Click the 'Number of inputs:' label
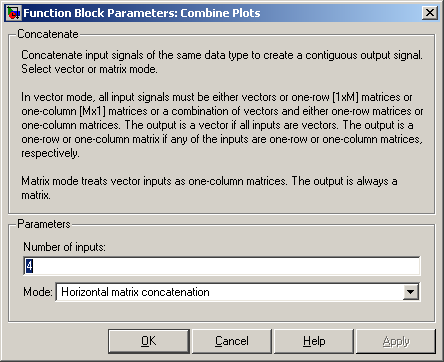The height and width of the screenshot is (362, 444). (x=64, y=247)
